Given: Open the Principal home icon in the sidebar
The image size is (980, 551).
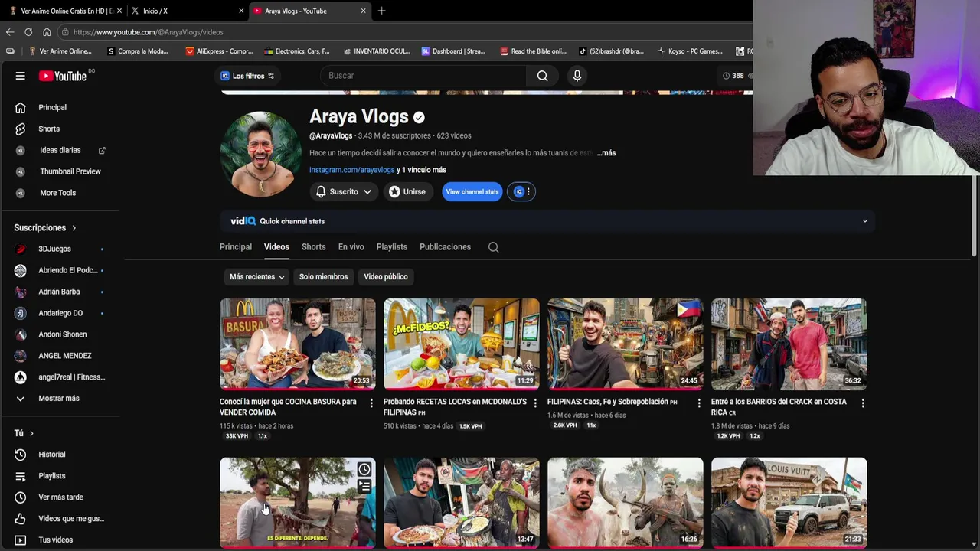Looking at the screenshot, I should tap(21, 108).
